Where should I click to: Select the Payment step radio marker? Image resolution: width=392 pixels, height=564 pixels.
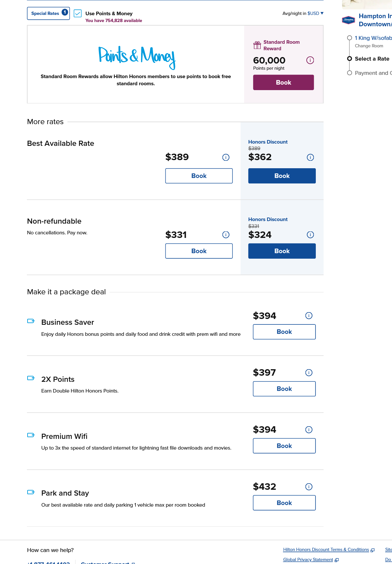[x=350, y=73]
